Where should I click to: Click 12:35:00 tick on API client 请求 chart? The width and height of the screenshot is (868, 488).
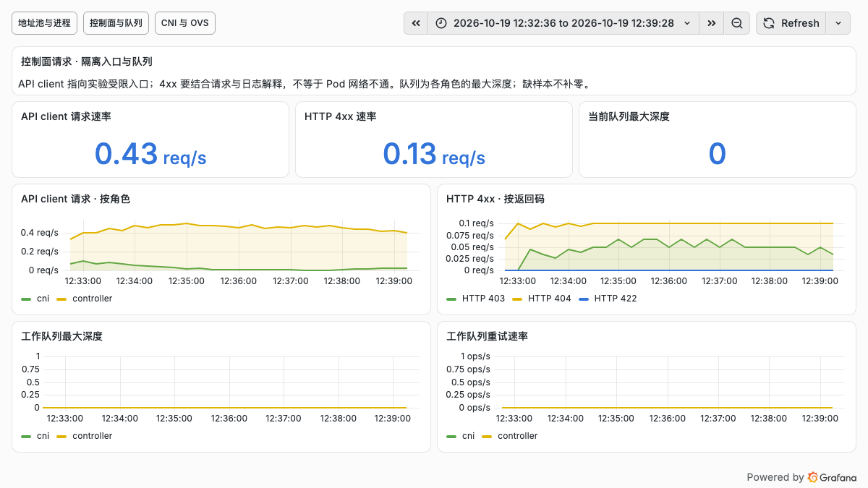coord(187,281)
